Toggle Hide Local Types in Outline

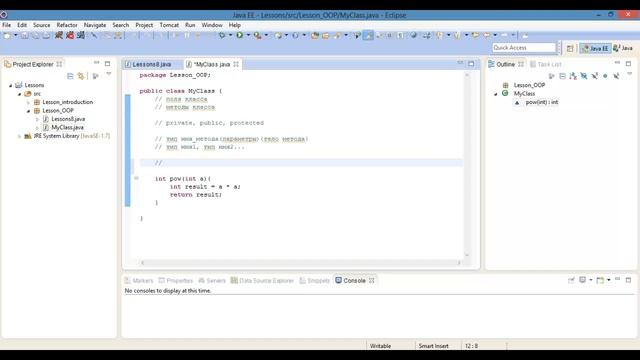616,76
